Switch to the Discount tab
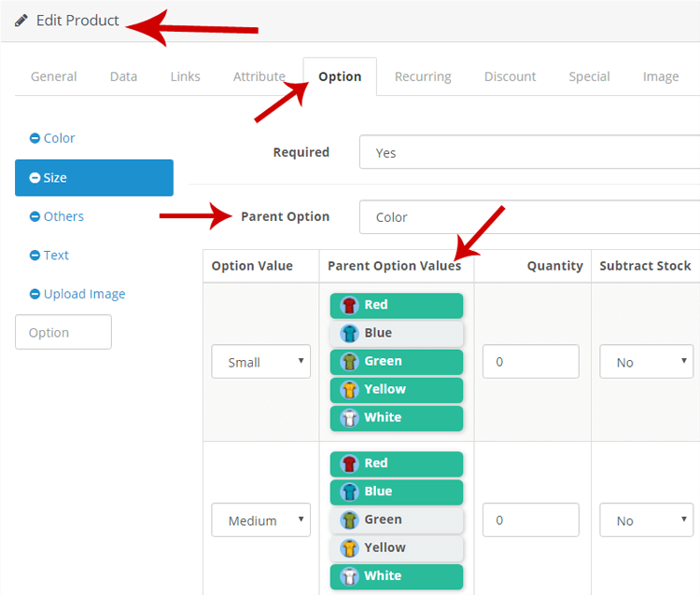The image size is (700, 595). click(510, 76)
